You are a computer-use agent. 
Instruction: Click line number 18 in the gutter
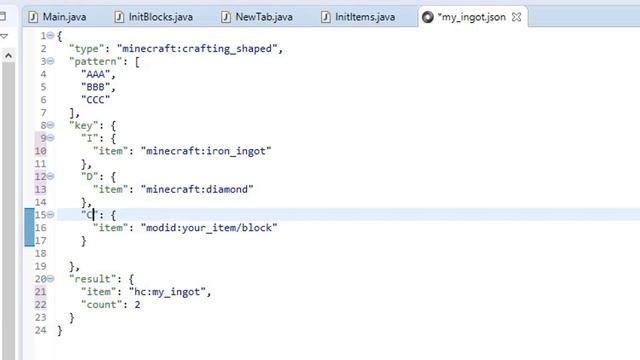click(x=40, y=253)
